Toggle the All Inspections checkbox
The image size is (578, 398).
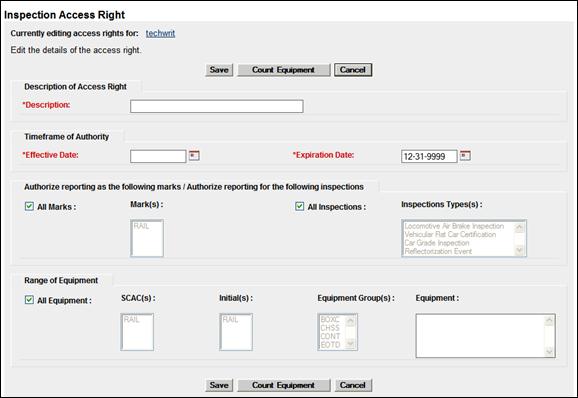pos(300,206)
